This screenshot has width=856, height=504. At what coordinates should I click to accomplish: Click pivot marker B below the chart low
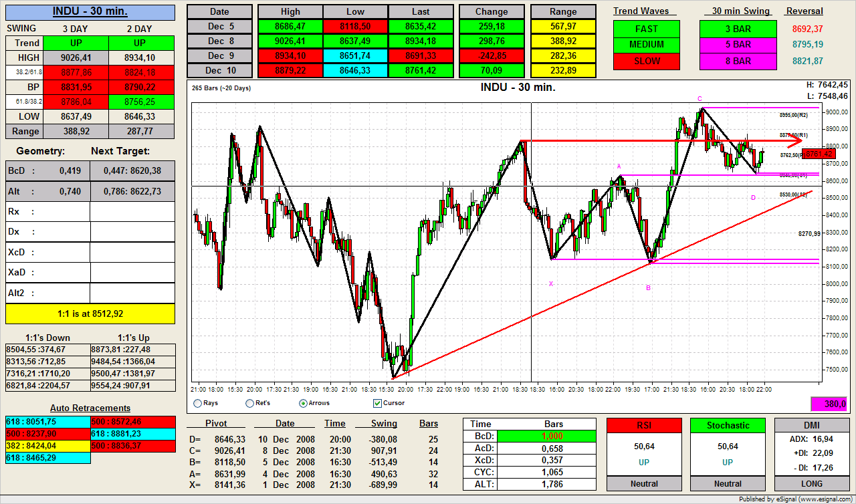coord(648,288)
